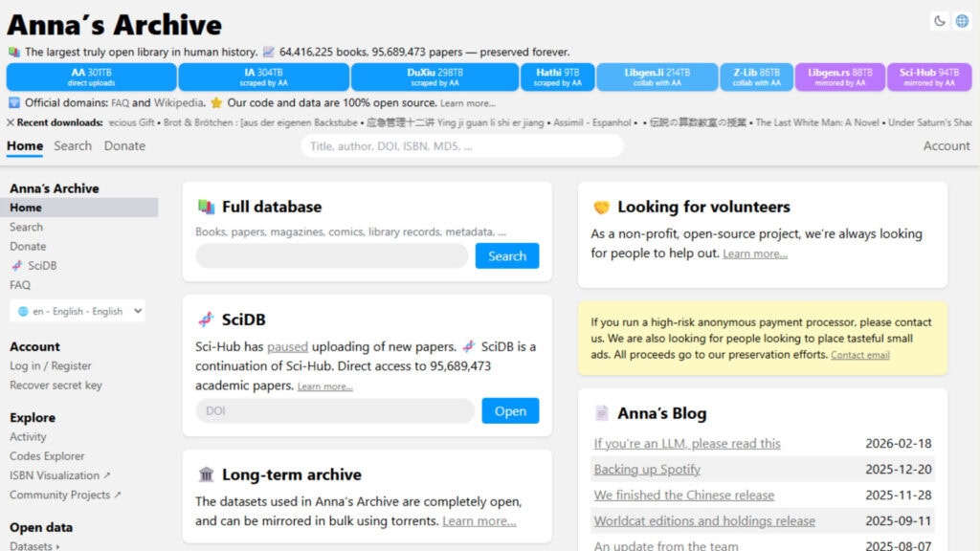Viewport: 980px width, 551px height.
Task: Click the Libgen.li 214TB bar
Action: (657, 77)
